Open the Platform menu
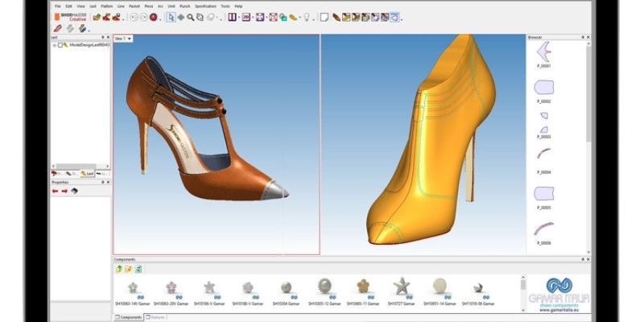 click(x=106, y=6)
